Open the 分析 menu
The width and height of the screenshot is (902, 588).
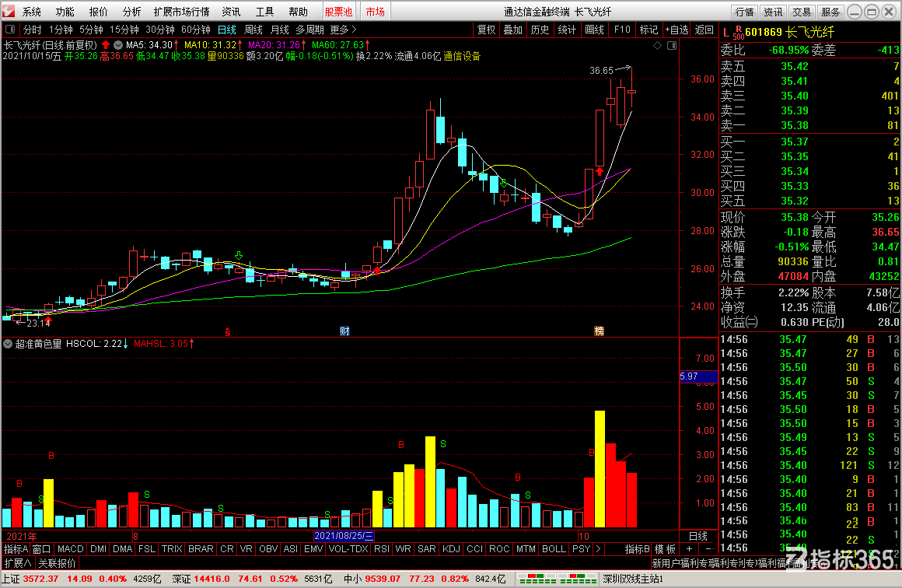(131, 12)
